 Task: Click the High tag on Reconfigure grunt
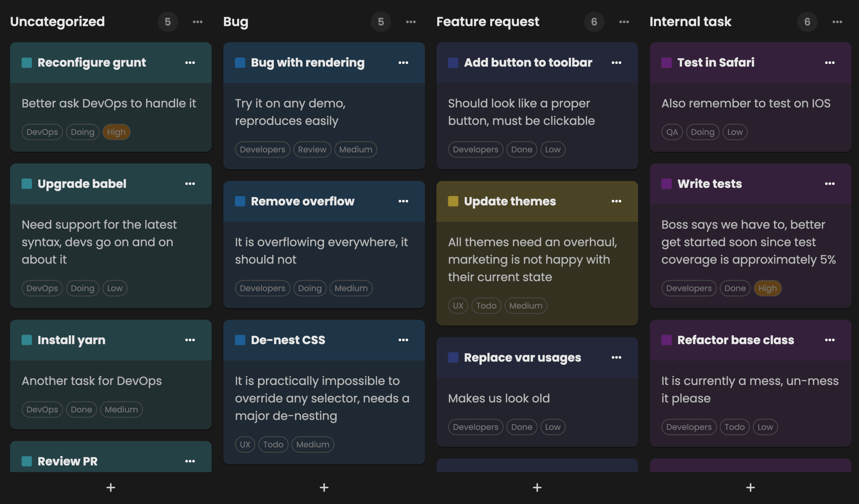116,132
